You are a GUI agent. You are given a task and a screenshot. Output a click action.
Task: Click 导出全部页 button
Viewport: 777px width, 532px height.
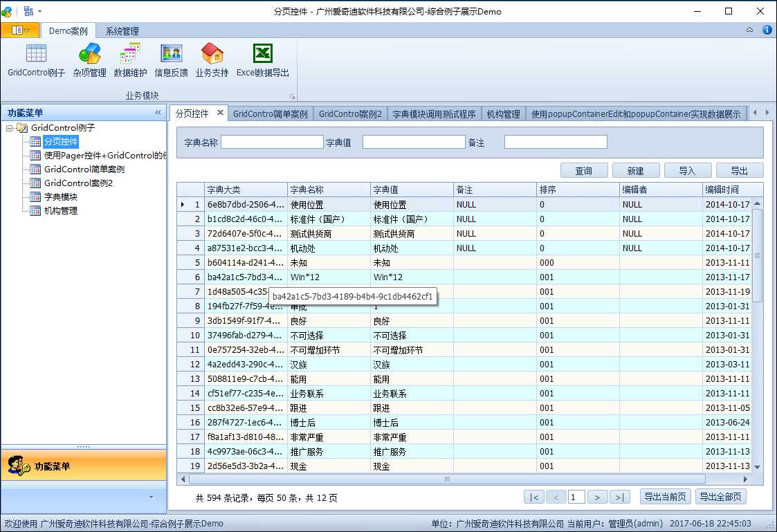721,496
